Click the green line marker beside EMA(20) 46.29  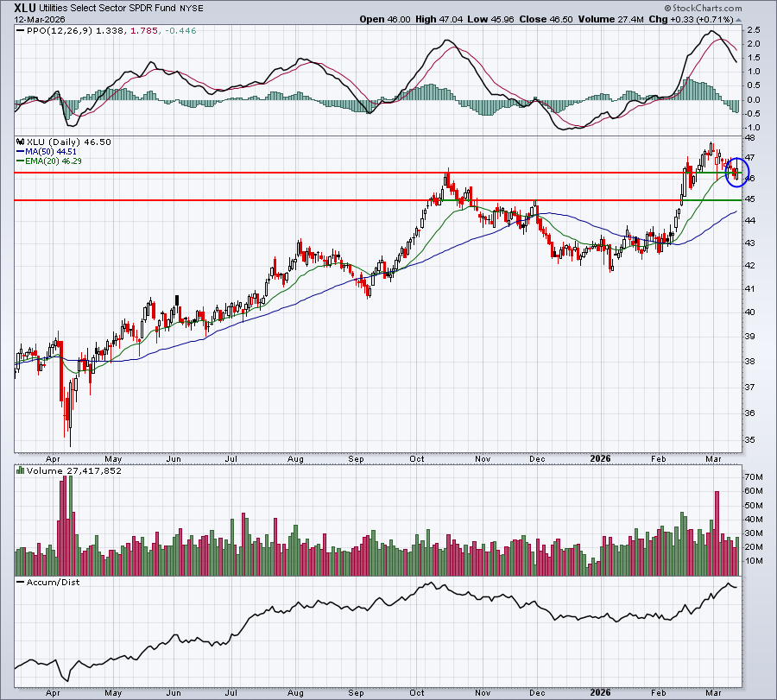[21, 161]
